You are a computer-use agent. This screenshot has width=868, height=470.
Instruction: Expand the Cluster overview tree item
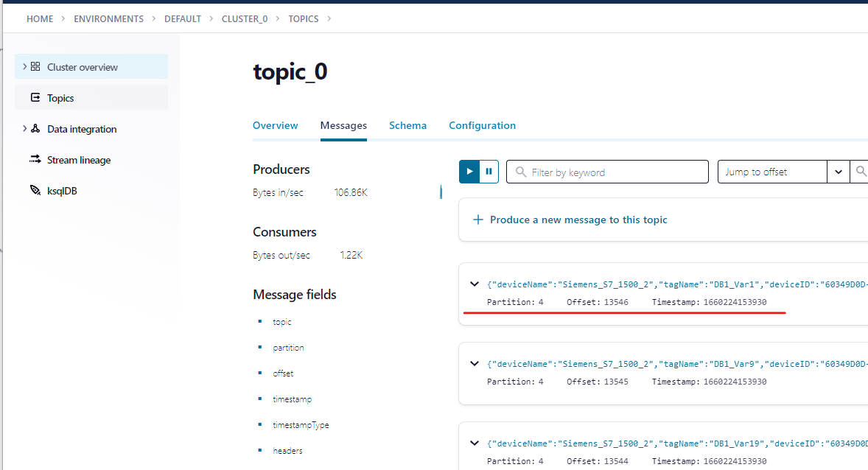click(x=24, y=66)
